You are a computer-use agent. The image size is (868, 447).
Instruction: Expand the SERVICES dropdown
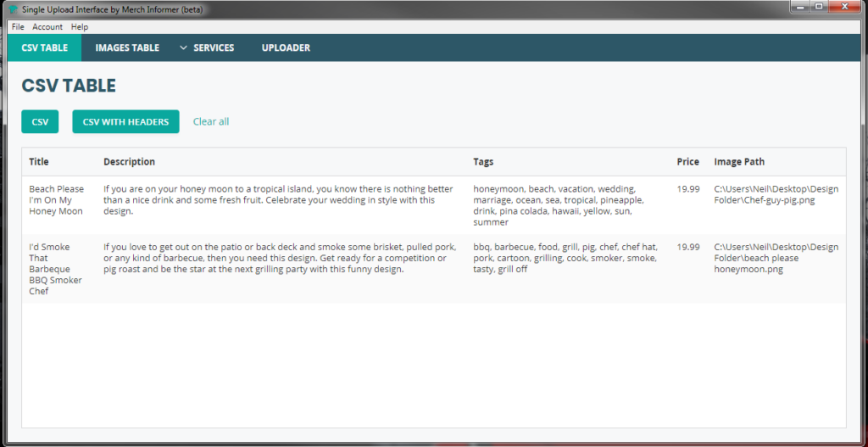(x=207, y=47)
